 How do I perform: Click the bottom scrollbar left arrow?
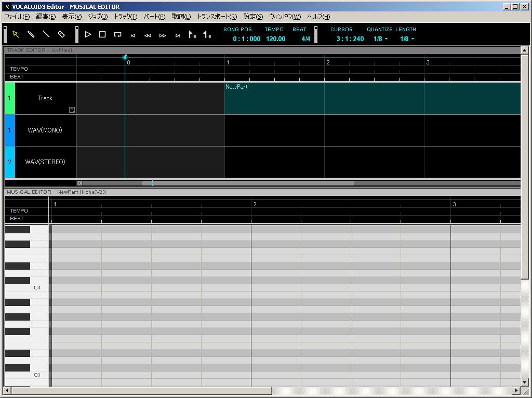coord(7,391)
